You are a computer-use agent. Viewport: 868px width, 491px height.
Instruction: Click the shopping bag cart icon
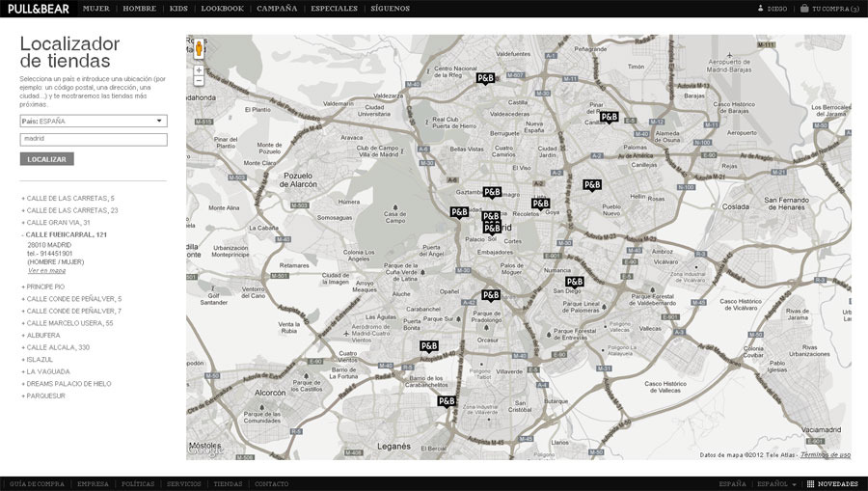(x=804, y=8)
